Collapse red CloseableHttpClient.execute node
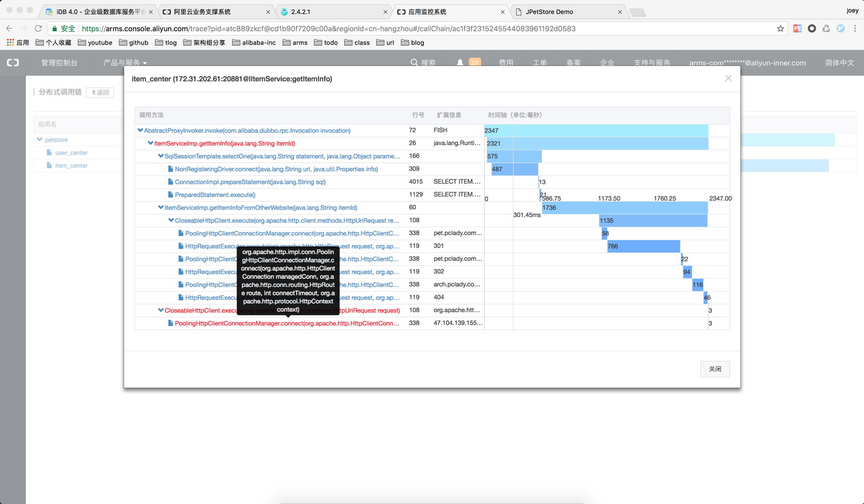Image resolution: width=864 pixels, height=504 pixels. click(x=161, y=311)
